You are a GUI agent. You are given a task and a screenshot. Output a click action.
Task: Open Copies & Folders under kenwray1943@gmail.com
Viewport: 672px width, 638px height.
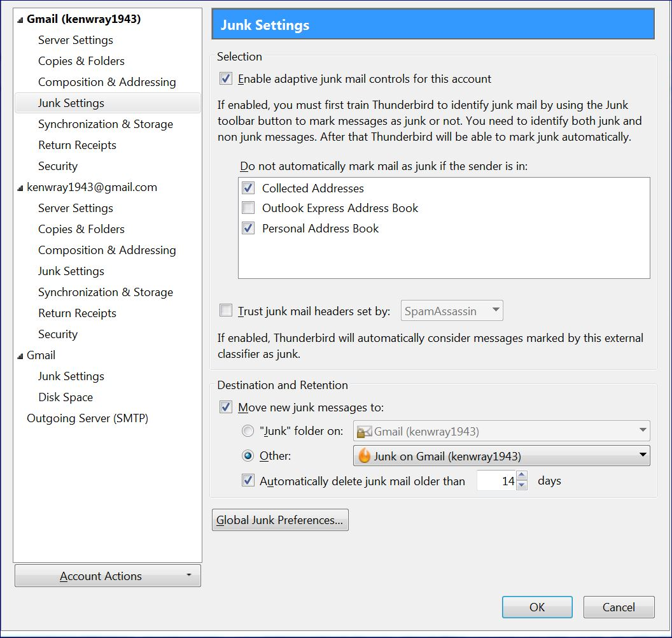(x=81, y=229)
